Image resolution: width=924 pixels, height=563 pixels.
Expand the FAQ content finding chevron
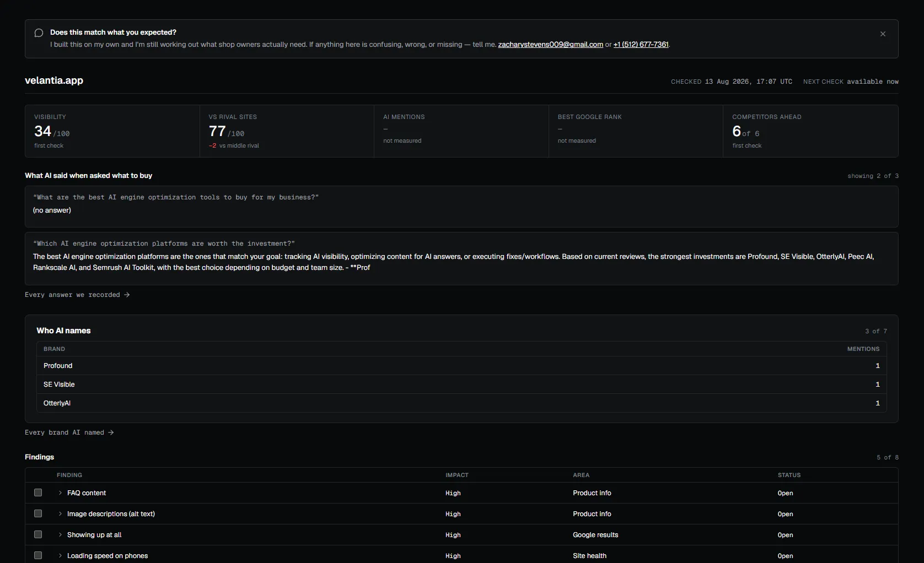pos(60,493)
